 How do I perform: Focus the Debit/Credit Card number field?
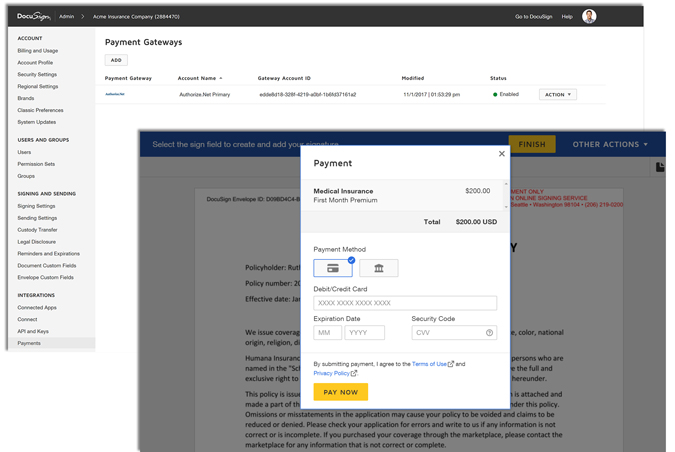[x=405, y=303]
